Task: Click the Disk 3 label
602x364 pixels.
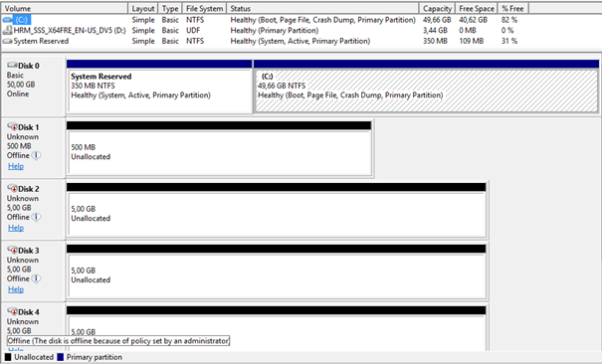Action: pyautogui.click(x=29, y=251)
